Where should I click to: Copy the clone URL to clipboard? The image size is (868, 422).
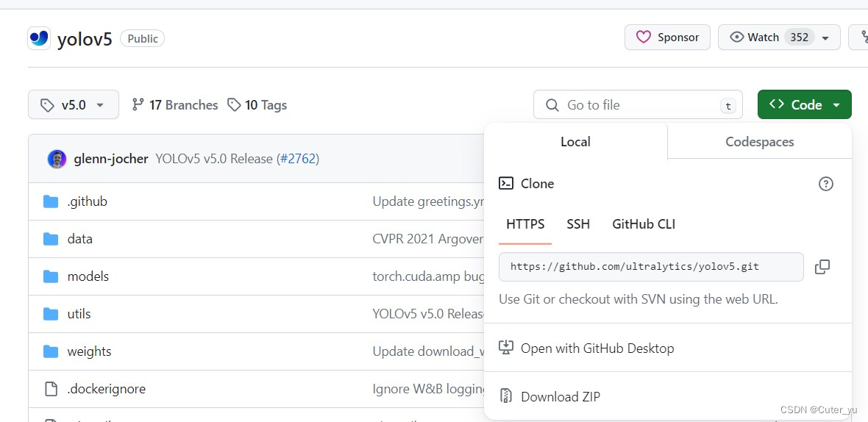[x=822, y=267]
